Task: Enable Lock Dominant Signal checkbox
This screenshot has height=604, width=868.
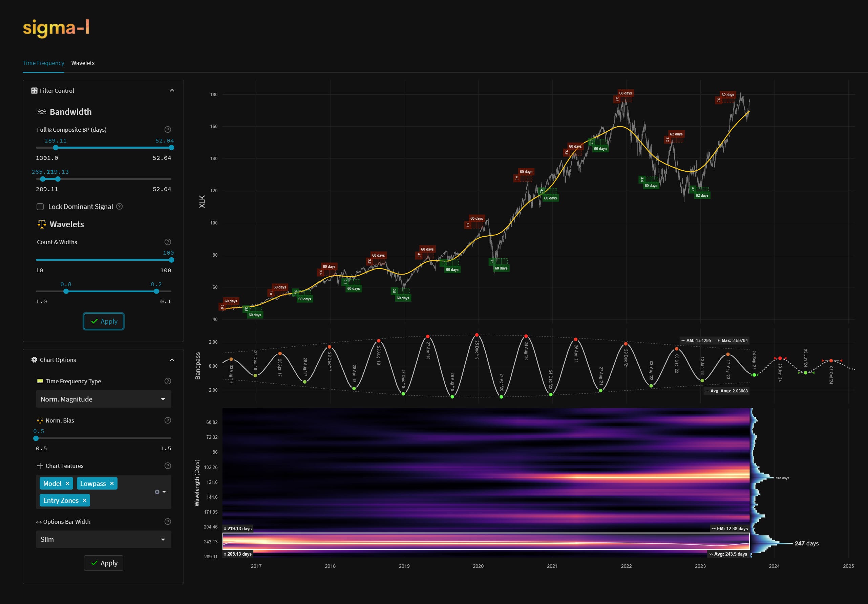Action: (x=40, y=207)
